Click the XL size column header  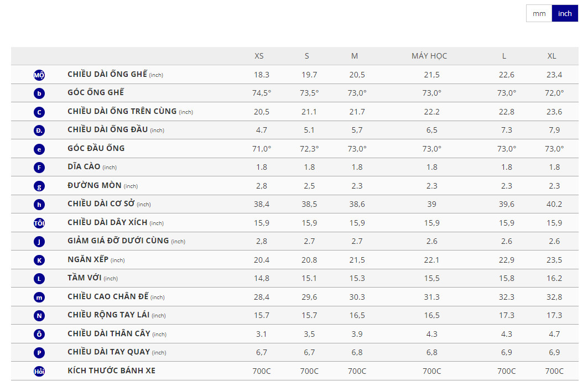[x=551, y=56]
